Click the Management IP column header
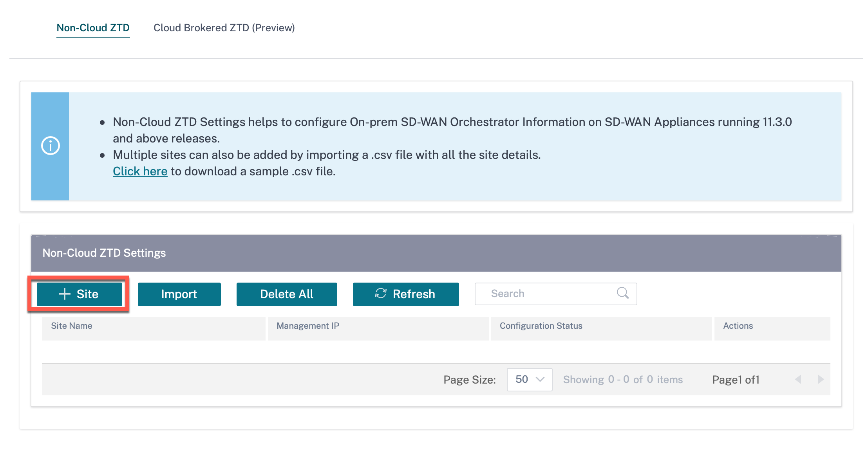 point(378,328)
